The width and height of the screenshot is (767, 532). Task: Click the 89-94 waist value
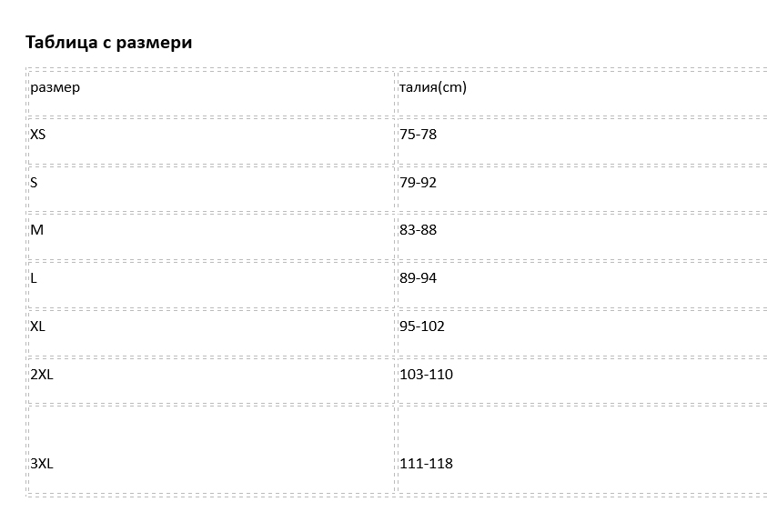coord(419,278)
